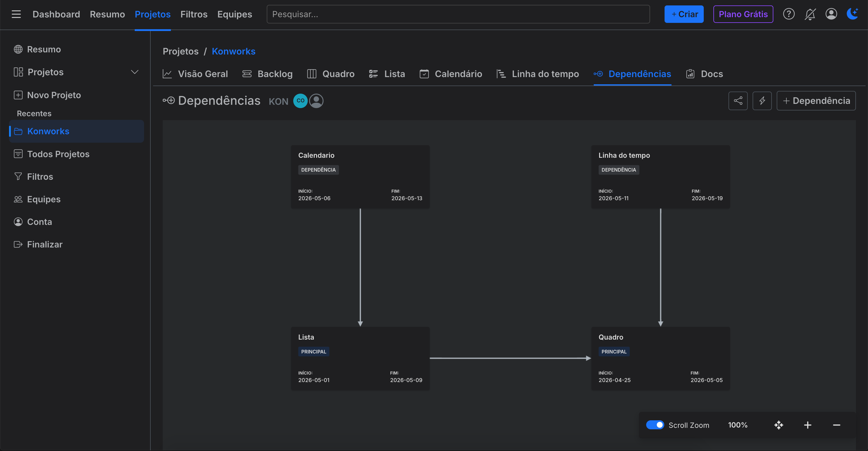Select Equipes in top navigation
Image resolution: width=868 pixels, height=451 pixels.
tap(234, 14)
